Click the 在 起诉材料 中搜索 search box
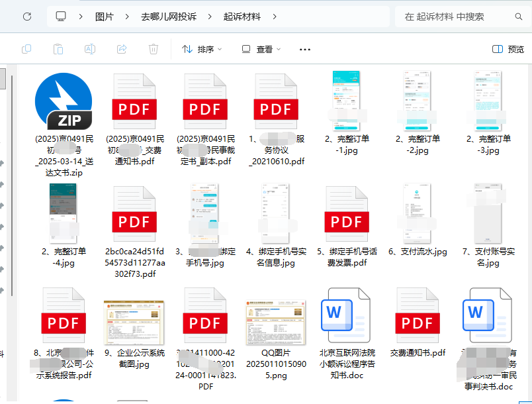 [457, 17]
